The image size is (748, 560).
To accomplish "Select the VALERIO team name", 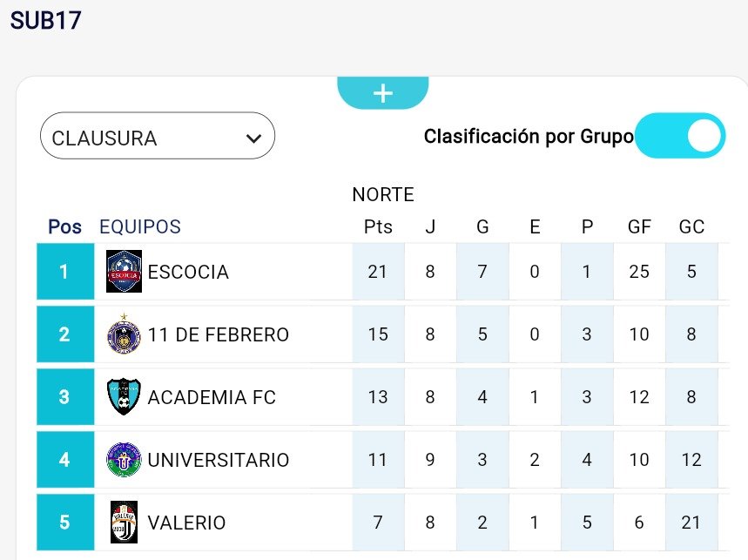I will (186, 523).
